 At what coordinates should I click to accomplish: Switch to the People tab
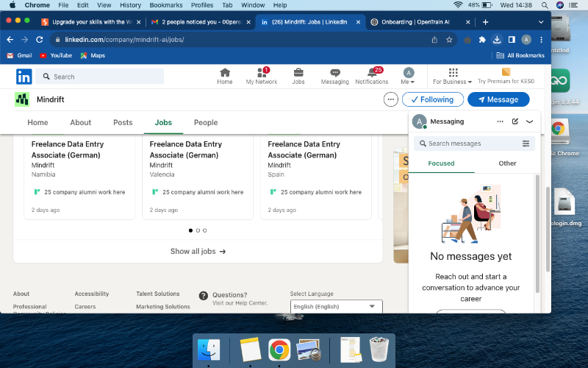click(x=206, y=123)
